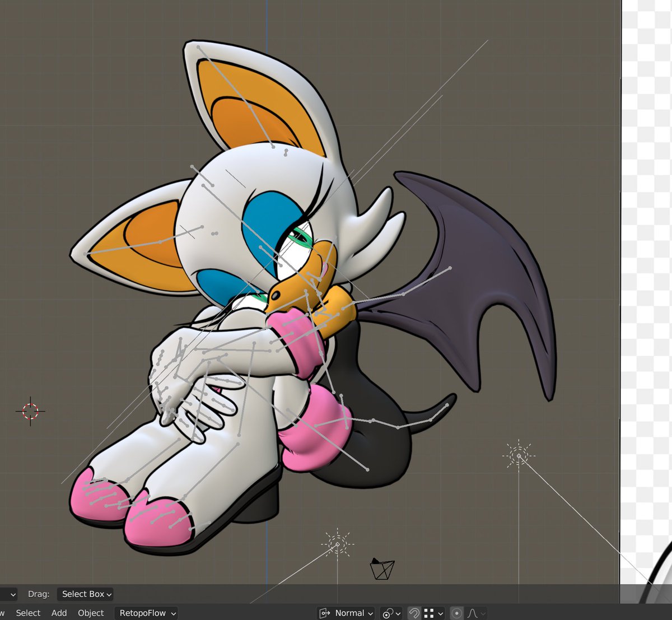
Task: Open the RetopoFlow dropdown menu
Action: [x=146, y=613]
